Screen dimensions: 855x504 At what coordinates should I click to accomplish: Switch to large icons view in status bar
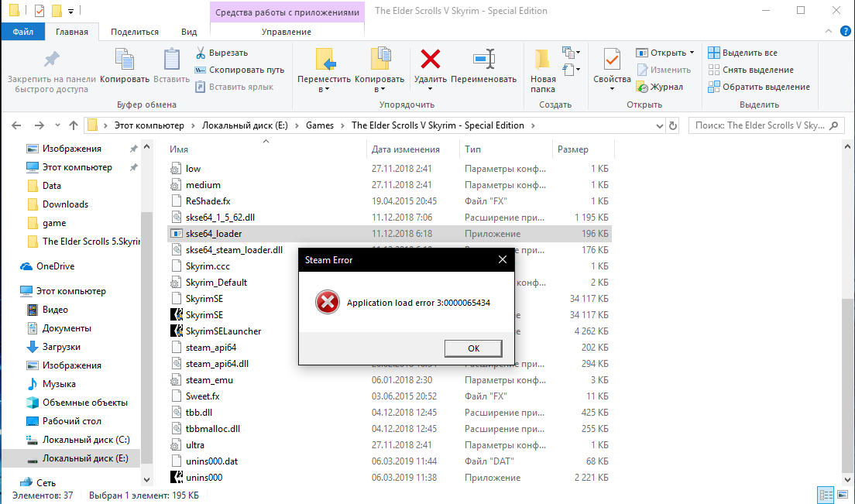point(842,495)
